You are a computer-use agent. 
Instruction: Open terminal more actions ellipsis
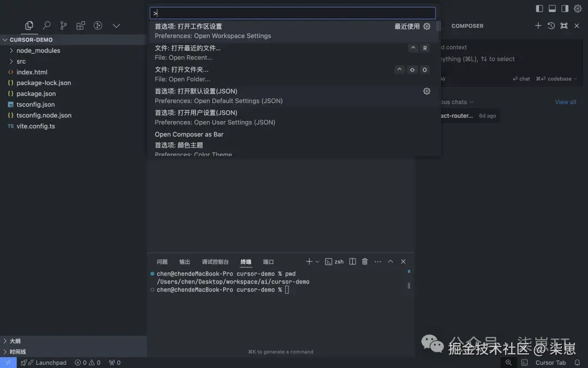pyautogui.click(x=378, y=261)
